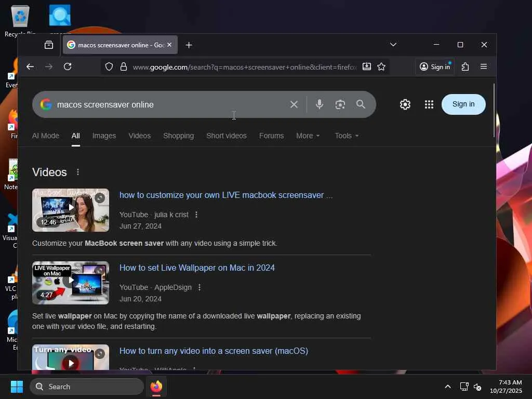Select the All results tab
Screen dimensions: 532x399
tap(76, 136)
